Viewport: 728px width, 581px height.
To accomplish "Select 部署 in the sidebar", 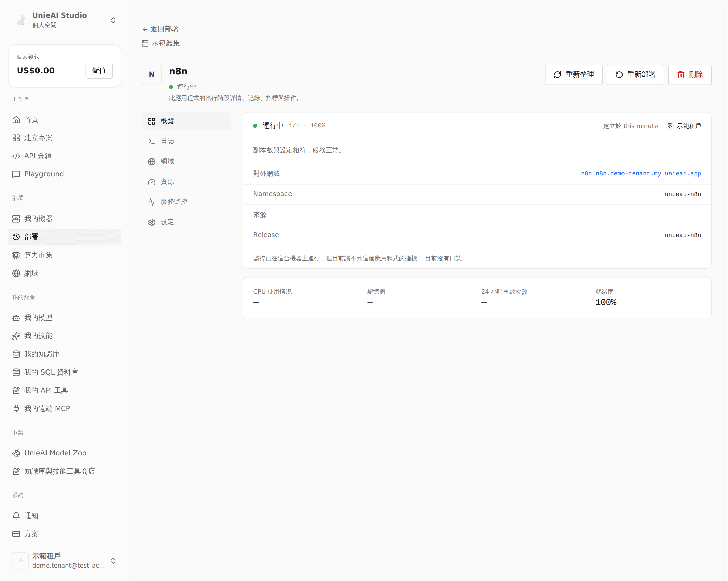I will 64,237.
